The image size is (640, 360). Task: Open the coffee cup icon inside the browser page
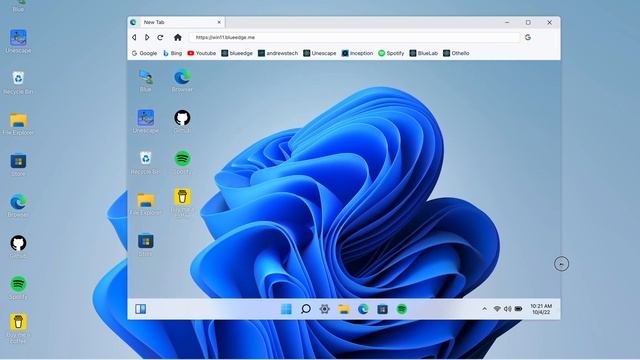tap(182, 202)
